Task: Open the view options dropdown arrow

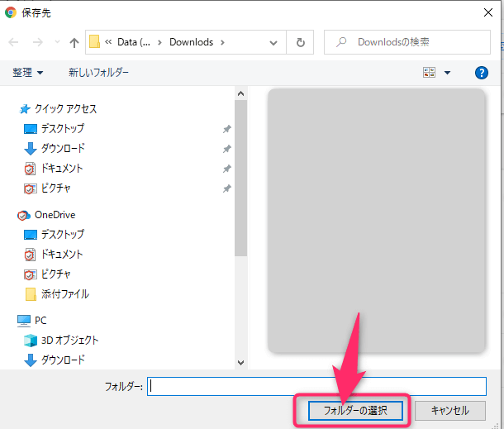Action: coord(448,73)
